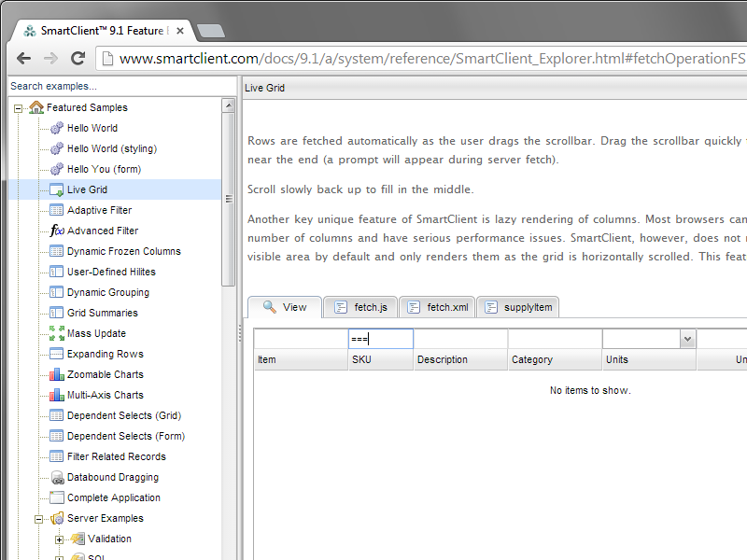Open the Units filter dropdown

687,339
